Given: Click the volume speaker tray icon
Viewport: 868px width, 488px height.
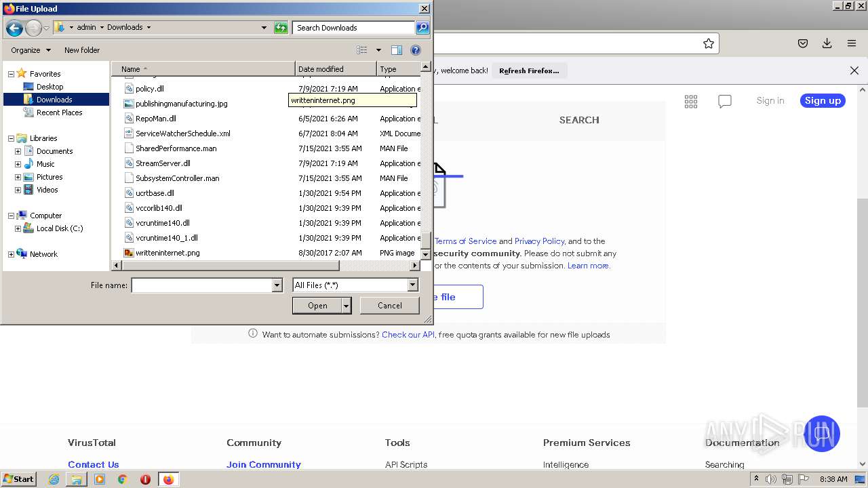Looking at the screenshot, I should (771, 479).
